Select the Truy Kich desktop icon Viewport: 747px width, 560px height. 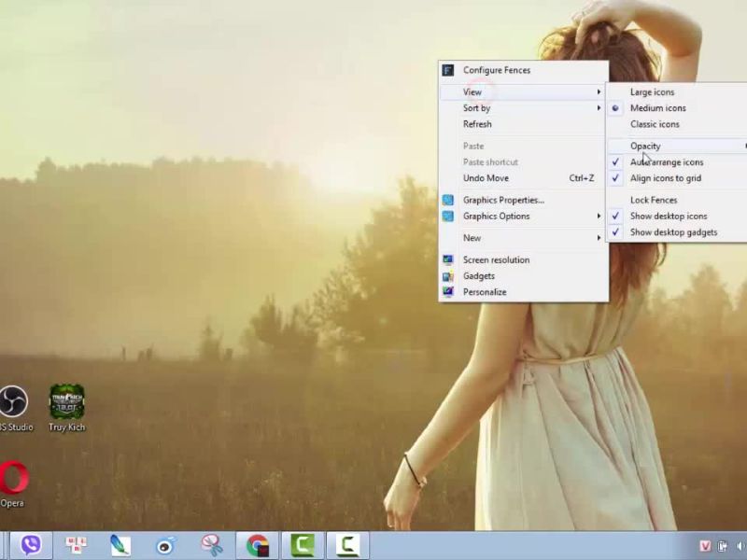[x=66, y=409]
